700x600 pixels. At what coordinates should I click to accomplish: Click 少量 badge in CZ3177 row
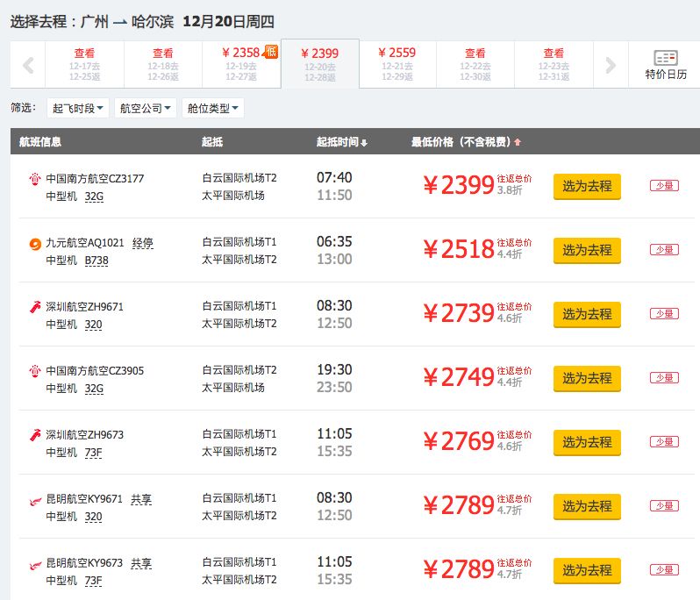pyautogui.click(x=664, y=186)
